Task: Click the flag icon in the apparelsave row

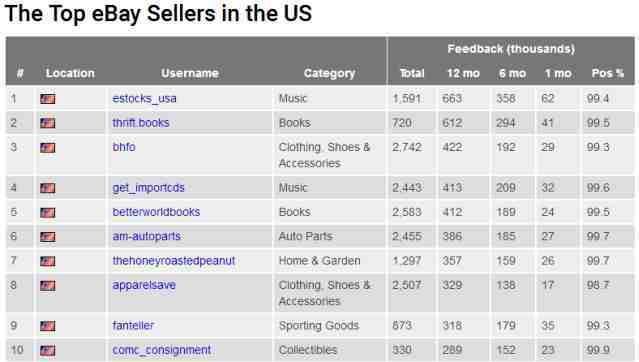Action: pos(48,285)
